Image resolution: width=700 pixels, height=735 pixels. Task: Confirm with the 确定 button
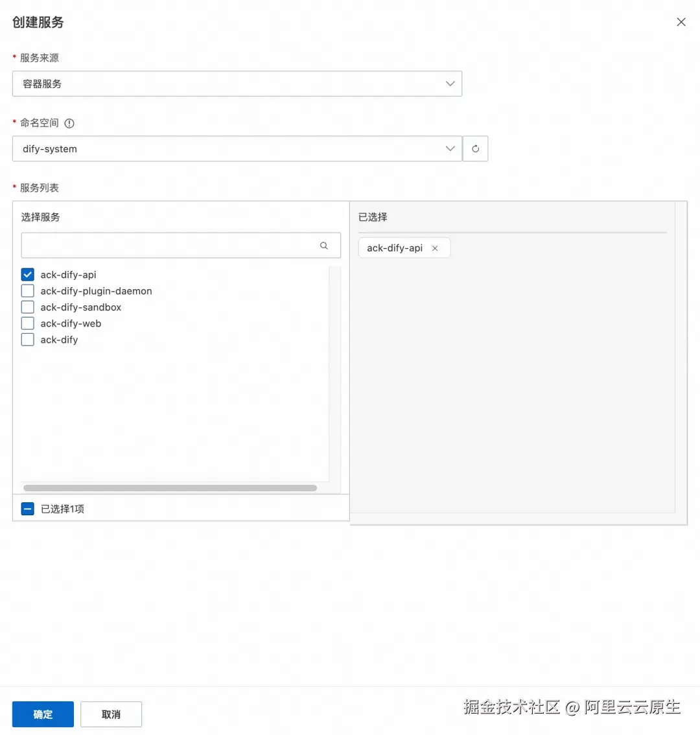[x=43, y=714]
